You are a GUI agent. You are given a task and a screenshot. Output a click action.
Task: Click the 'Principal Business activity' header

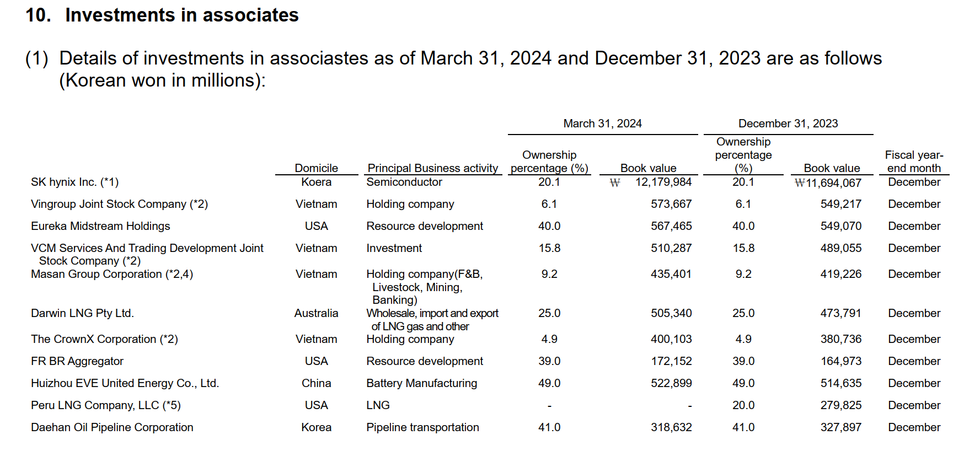tap(433, 168)
